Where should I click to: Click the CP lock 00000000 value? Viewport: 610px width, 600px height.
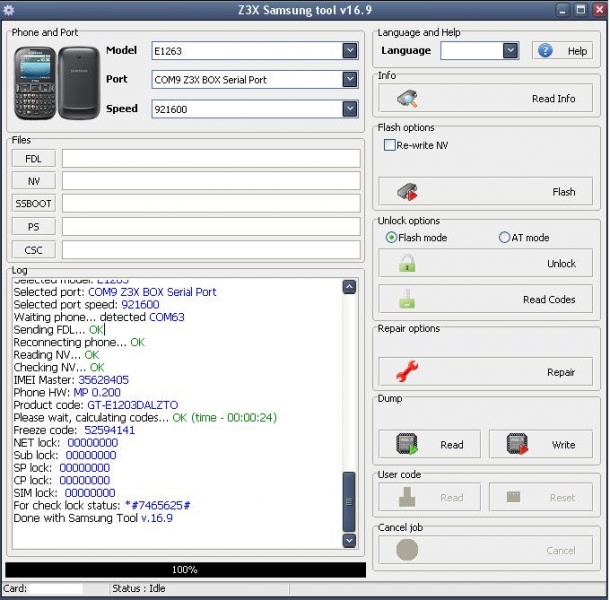pyautogui.click(x=84, y=480)
